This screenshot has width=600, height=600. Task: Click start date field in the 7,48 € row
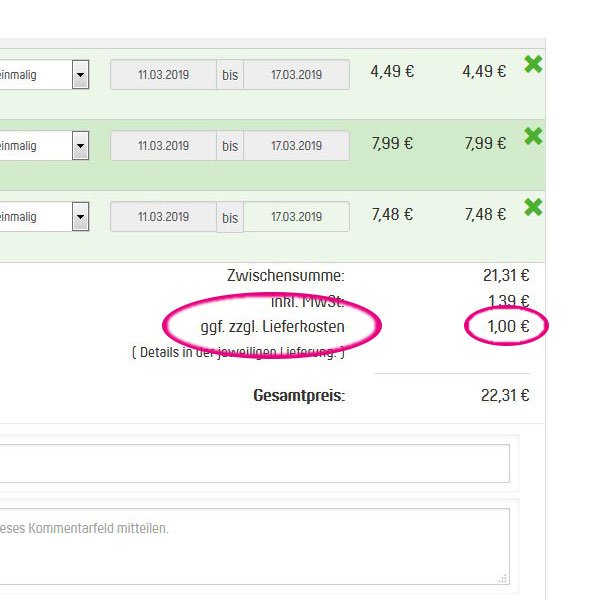[x=163, y=217]
